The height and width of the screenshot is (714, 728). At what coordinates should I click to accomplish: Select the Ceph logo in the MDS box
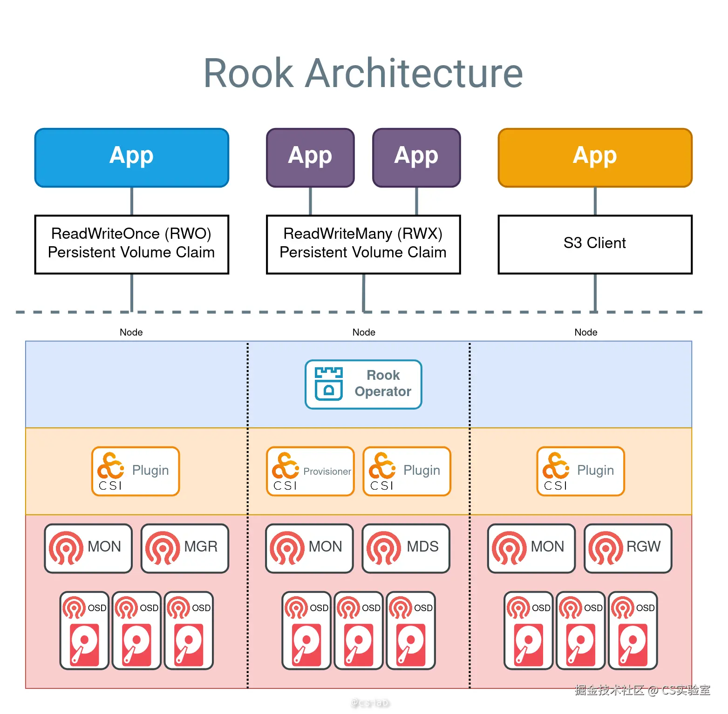tap(384, 548)
